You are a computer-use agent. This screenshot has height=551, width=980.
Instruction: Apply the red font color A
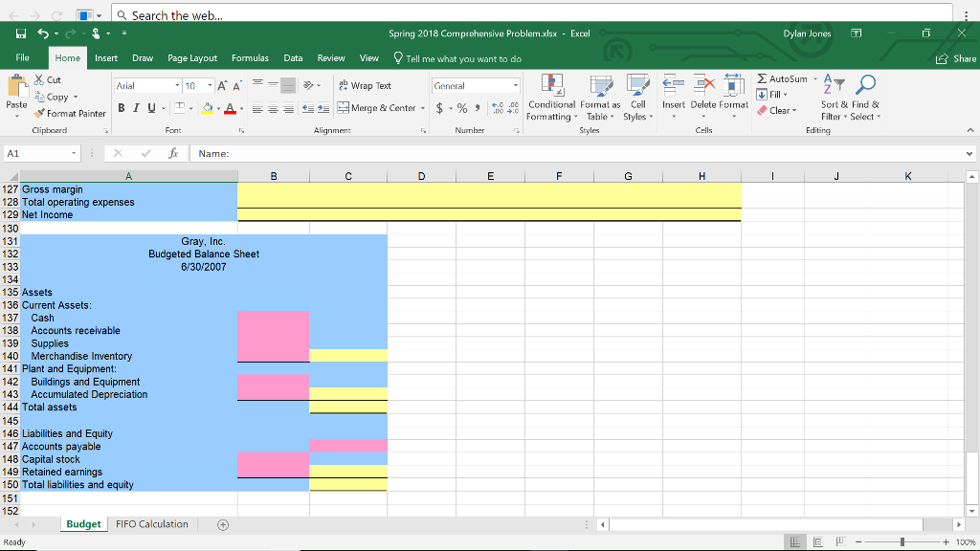[x=230, y=109]
